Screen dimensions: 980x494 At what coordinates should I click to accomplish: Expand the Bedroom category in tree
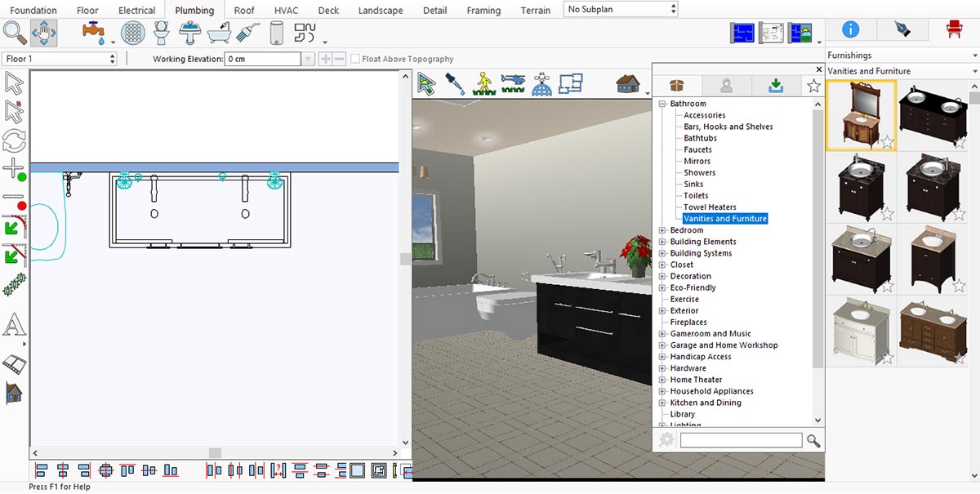662,230
